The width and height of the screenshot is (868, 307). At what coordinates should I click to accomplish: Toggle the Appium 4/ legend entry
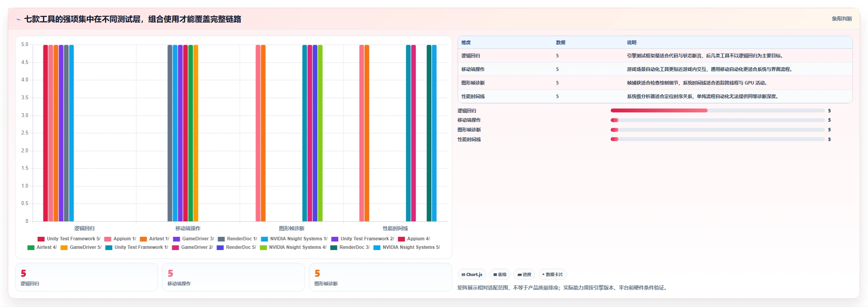tap(414, 239)
